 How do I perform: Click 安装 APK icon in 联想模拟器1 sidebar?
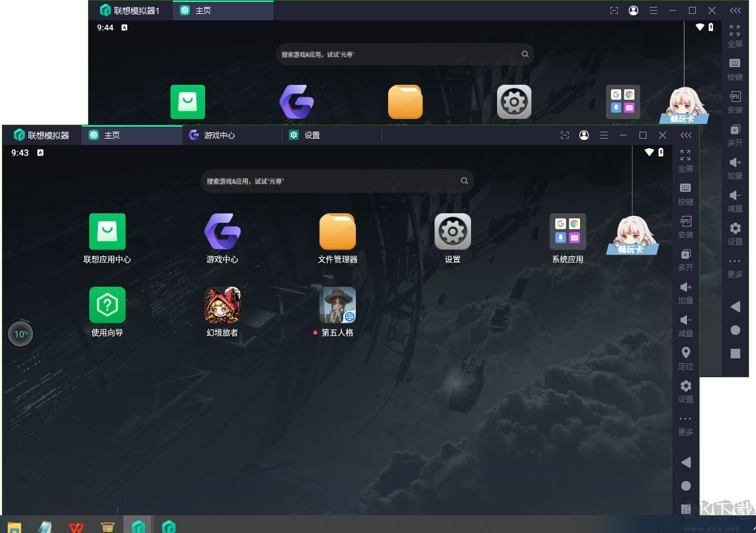735,101
